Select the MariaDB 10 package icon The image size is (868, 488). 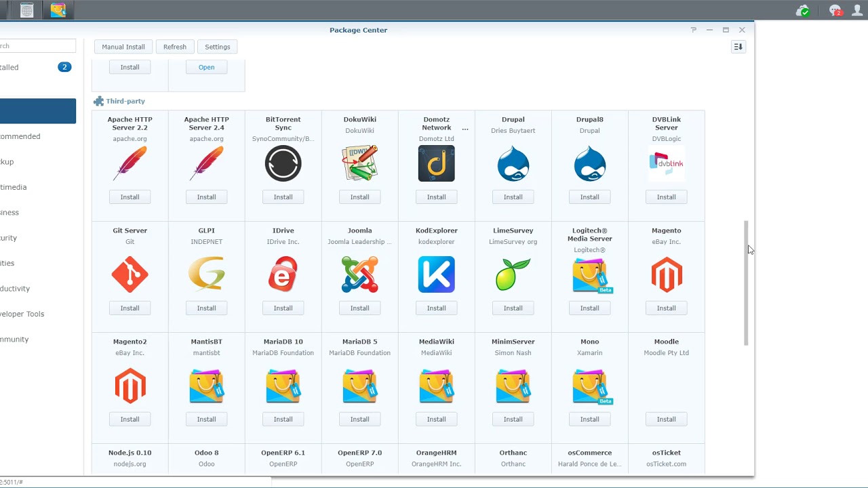tap(283, 386)
